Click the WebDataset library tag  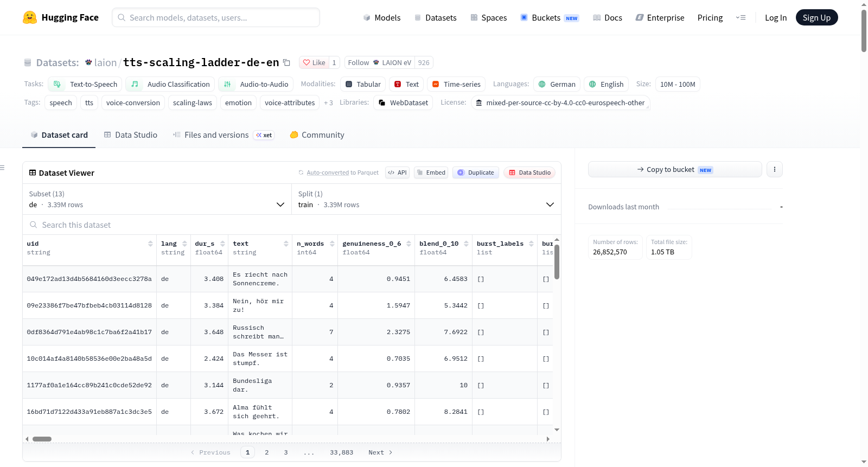click(403, 103)
